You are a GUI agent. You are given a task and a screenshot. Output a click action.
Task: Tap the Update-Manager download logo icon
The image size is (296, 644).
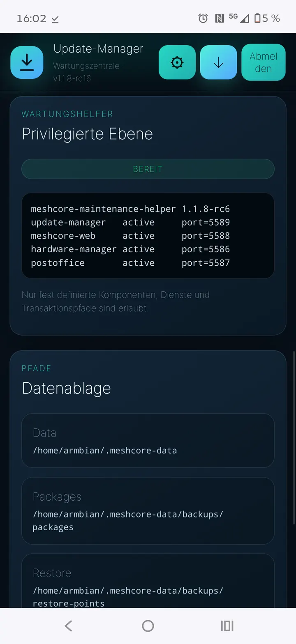coord(27,62)
